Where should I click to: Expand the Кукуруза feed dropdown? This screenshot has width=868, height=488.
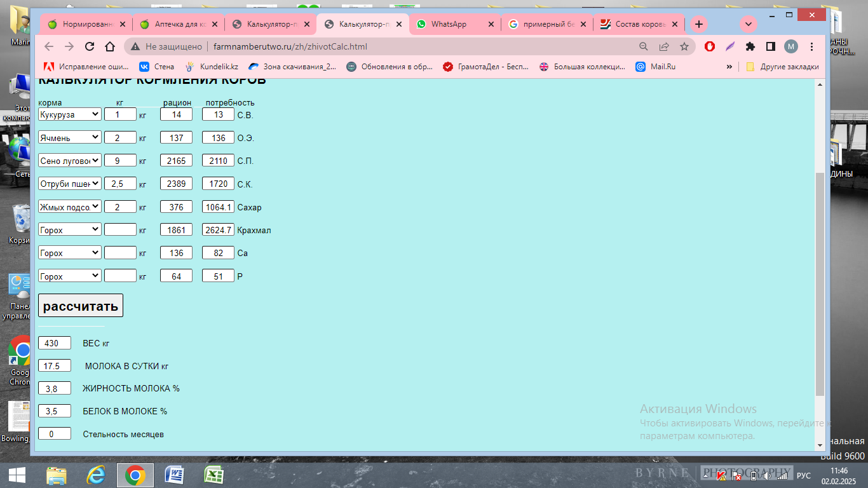[70, 114]
